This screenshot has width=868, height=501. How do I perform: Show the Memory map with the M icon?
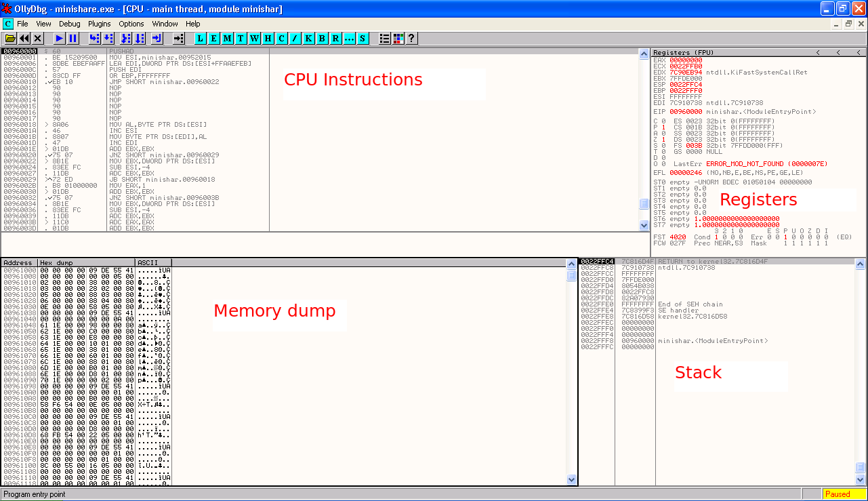[228, 39]
